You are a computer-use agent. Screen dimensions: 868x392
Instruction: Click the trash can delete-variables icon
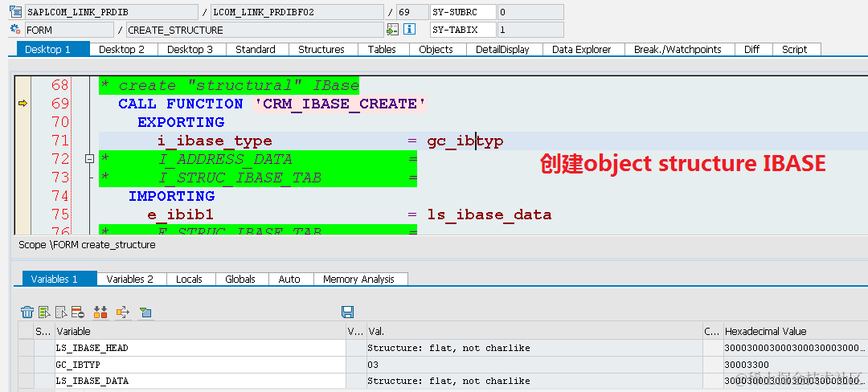tap(27, 312)
